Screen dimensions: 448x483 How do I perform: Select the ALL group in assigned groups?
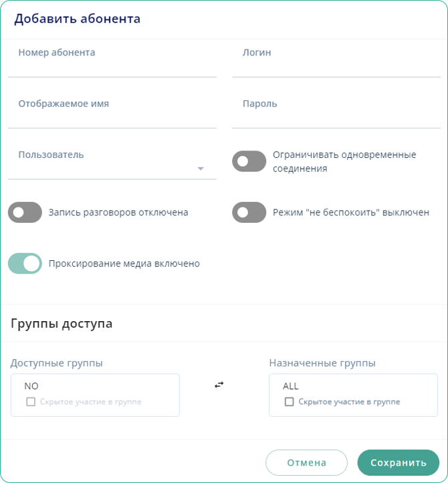[291, 386]
